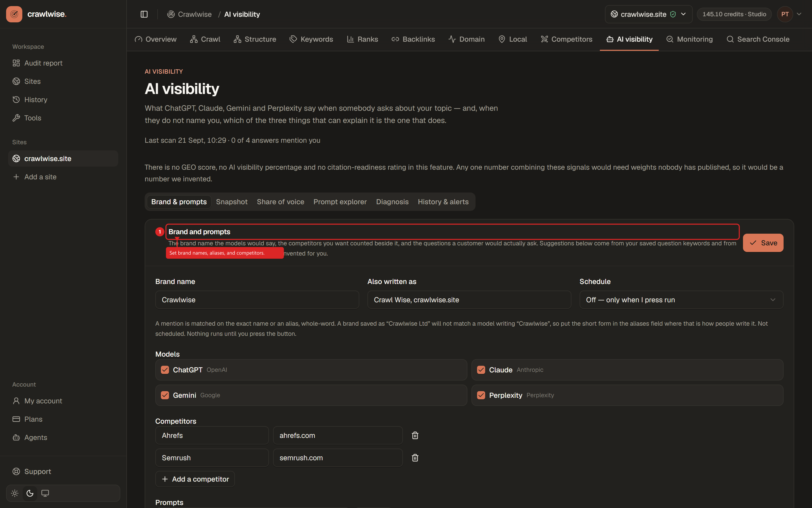Open Agents page
812x508 pixels.
(x=63, y=437)
